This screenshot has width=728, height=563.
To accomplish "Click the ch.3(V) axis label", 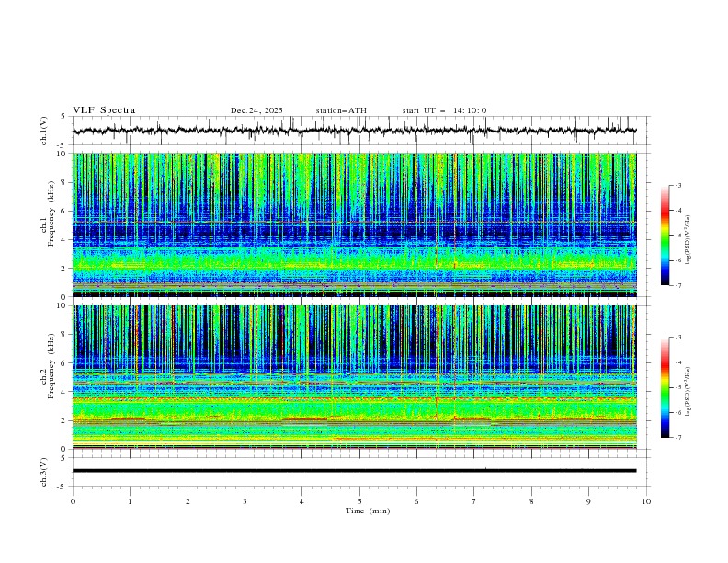I will coord(44,471).
